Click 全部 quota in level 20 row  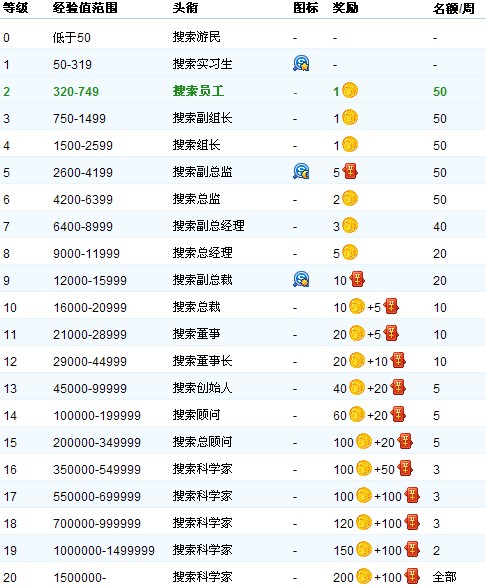point(445,577)
